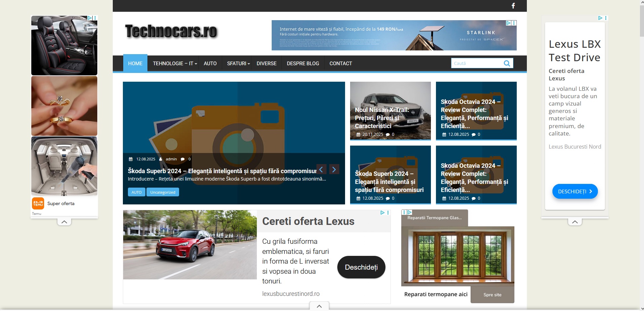Click Reparati termopane aici text
Viewport: 644px width, 311px height.
pos(436,294)
